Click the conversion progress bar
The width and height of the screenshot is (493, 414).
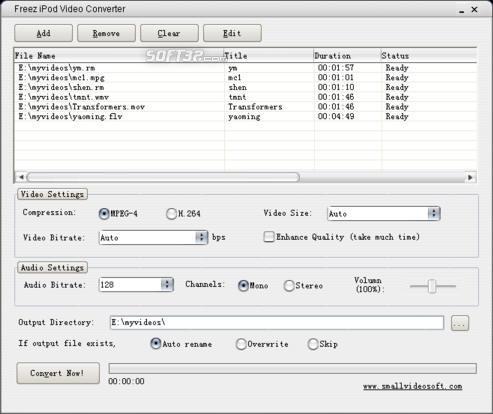pyautogui.click(x=292, y=368)
